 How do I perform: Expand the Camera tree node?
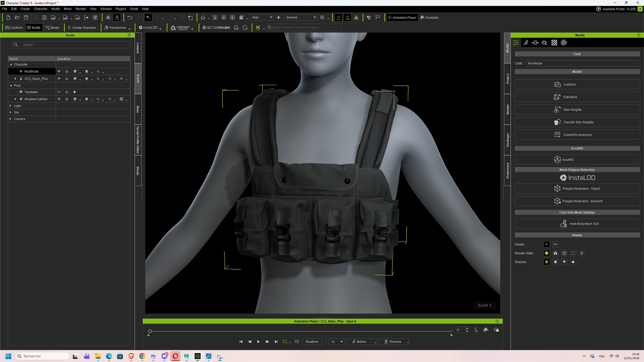[x=10, y=119]
